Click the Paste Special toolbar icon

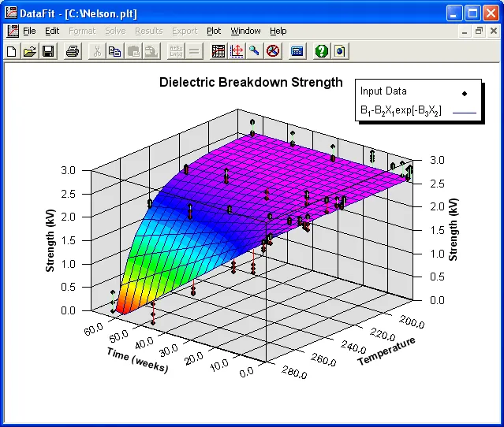[151, 51]
